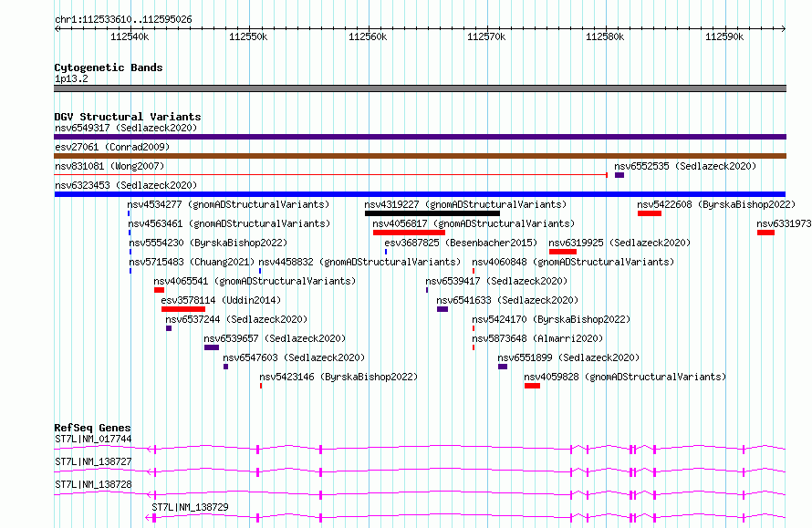Click the red nsv5422608 variant block
This screenshot has height=528, width=812.
pos(650,213)
